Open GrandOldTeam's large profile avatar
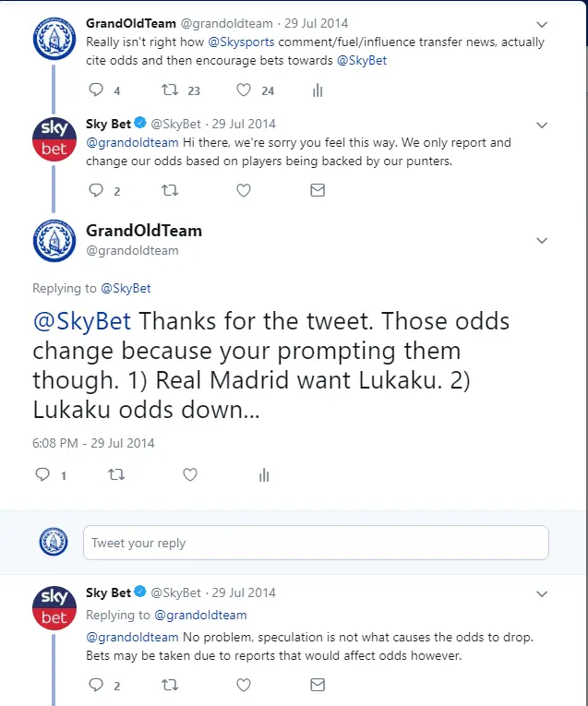Image resolution: width=588 pixels, height=706 pixels. [54, 240]
